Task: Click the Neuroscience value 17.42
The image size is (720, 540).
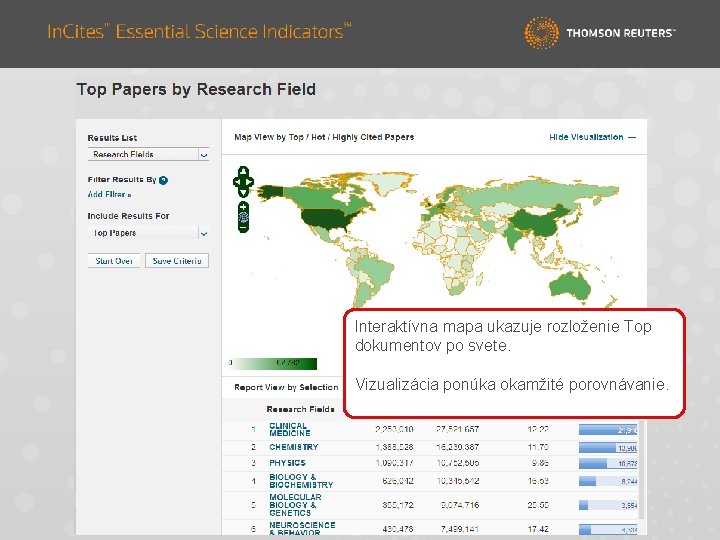Action: click(538, 529)
